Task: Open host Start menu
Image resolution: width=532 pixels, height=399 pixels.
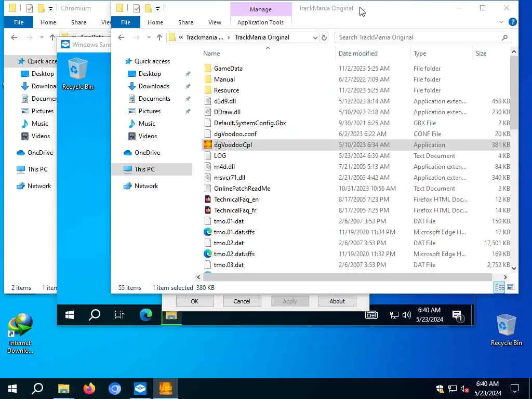Action: pyautogui.click(x=12, y=388)
